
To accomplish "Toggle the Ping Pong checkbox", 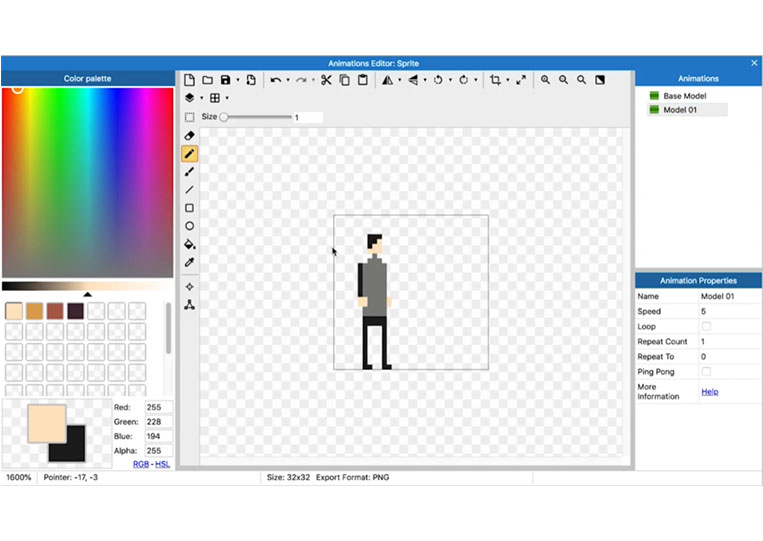I will point(706,372).
